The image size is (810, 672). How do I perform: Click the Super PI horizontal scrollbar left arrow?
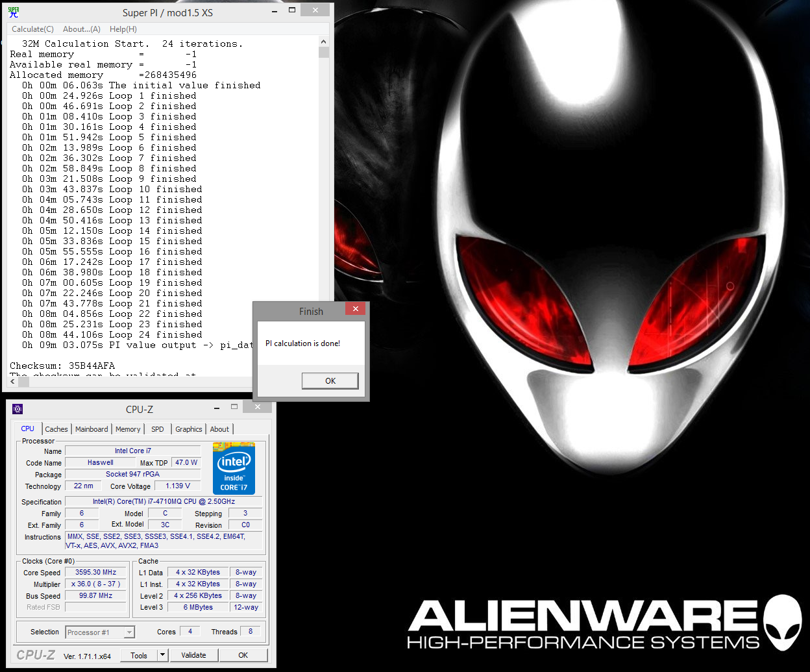tap(13, 382)
